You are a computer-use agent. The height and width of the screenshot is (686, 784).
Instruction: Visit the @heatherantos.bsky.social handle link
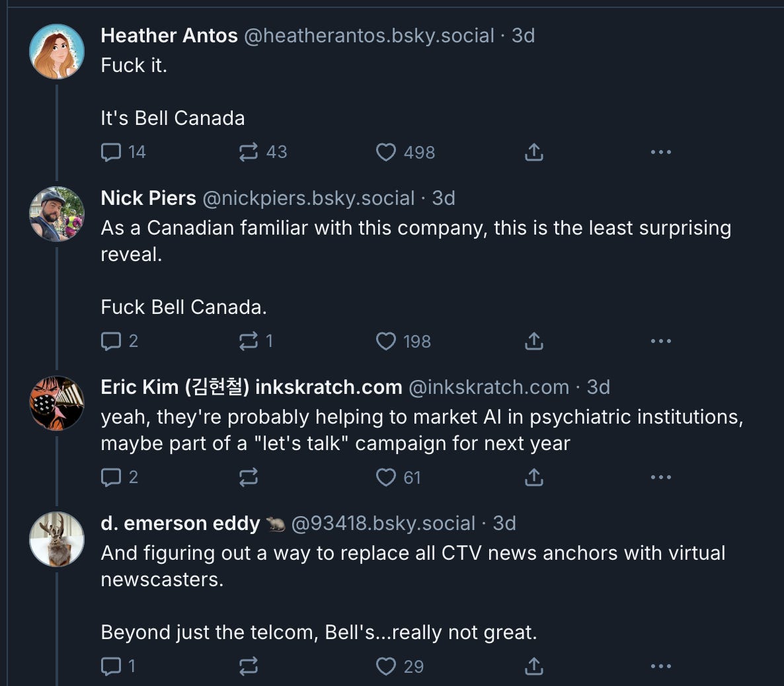point(369,36)
